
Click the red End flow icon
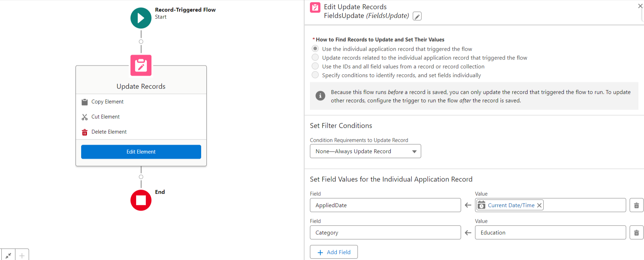click(x=141, y=200)
